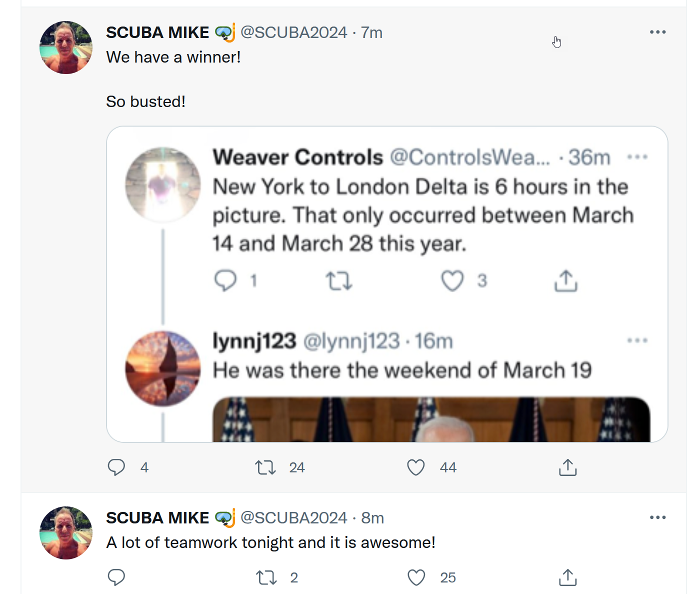
Task: Share the 'We have a winner!' tweet
Action: 567,467
